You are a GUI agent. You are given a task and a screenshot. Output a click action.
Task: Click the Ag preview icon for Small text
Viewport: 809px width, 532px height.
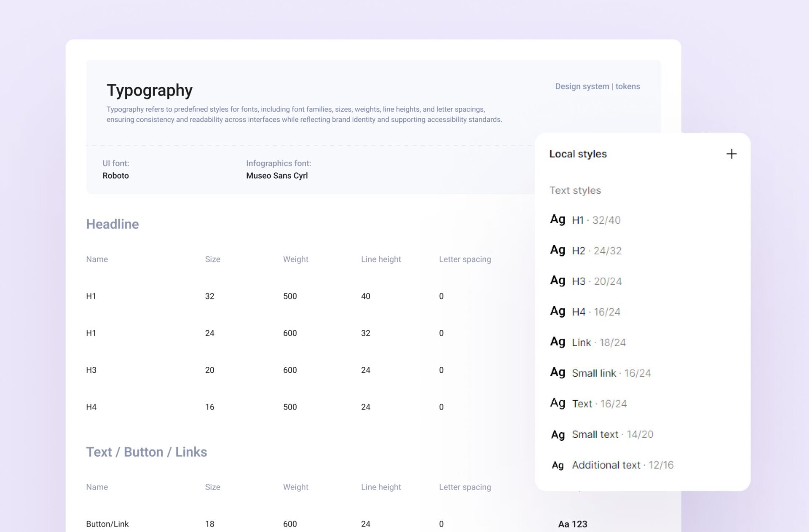tap(557, 435)
